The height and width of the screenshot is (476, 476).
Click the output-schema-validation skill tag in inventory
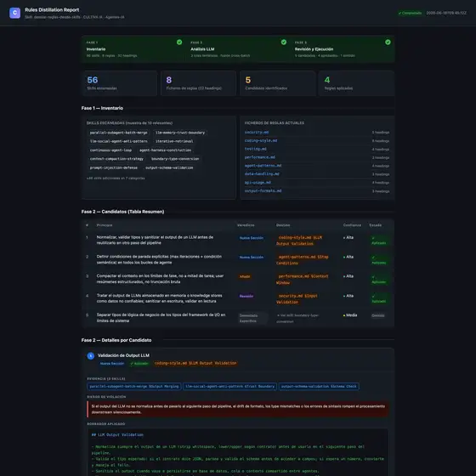169,167
